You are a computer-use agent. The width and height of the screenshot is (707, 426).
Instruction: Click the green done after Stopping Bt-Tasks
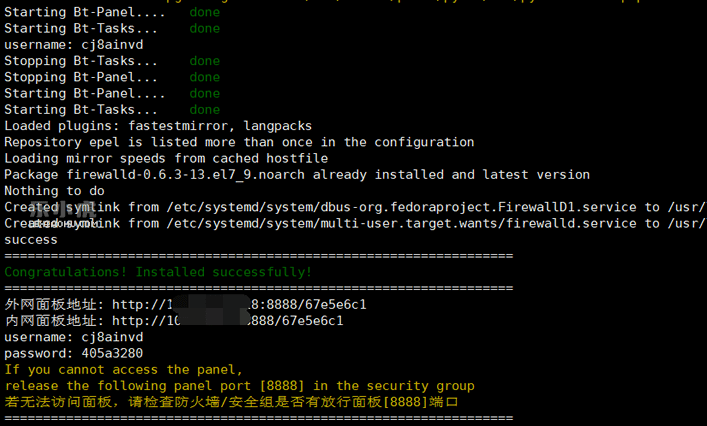pyautogui.click(x=205, y=61)
